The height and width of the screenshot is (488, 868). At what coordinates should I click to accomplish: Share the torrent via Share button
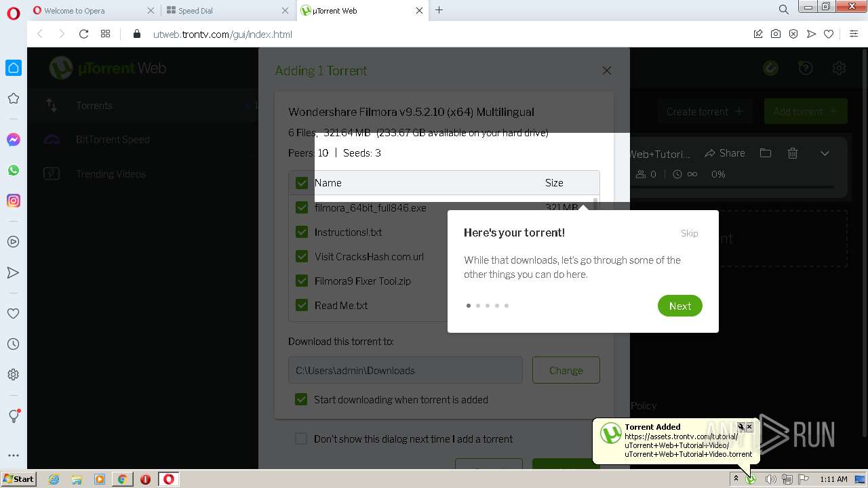(725, 153)
